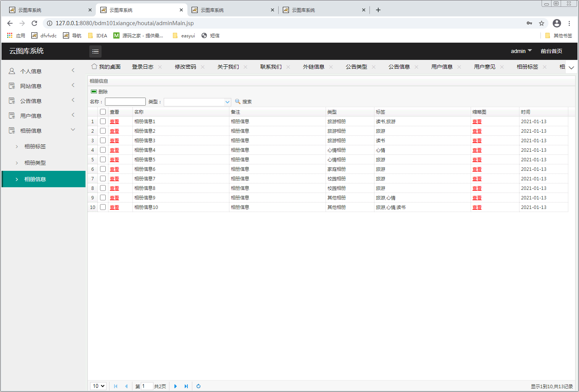Screen dimensions: 579x392
Task: Click 前台首页 link in header
Action: coord(551,51)
